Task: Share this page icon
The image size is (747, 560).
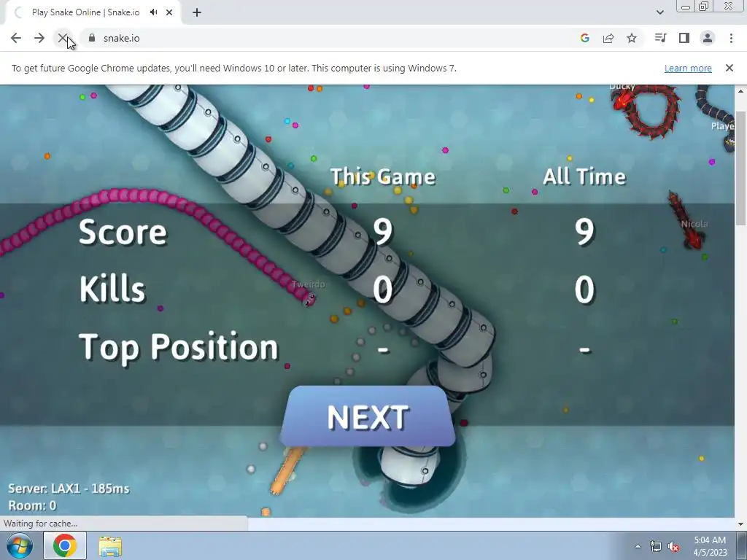Action: pos(608,38)
